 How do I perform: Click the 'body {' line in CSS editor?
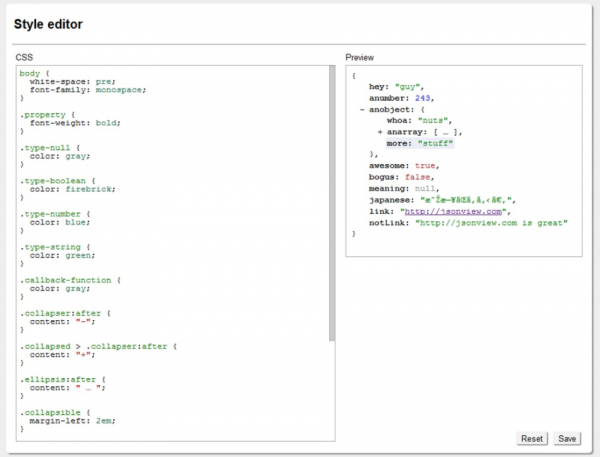pos(34,73)
